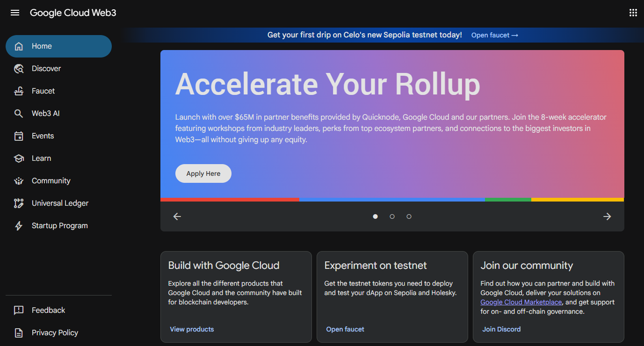
Task: Open the Feedback label
Action: (48, 310)
